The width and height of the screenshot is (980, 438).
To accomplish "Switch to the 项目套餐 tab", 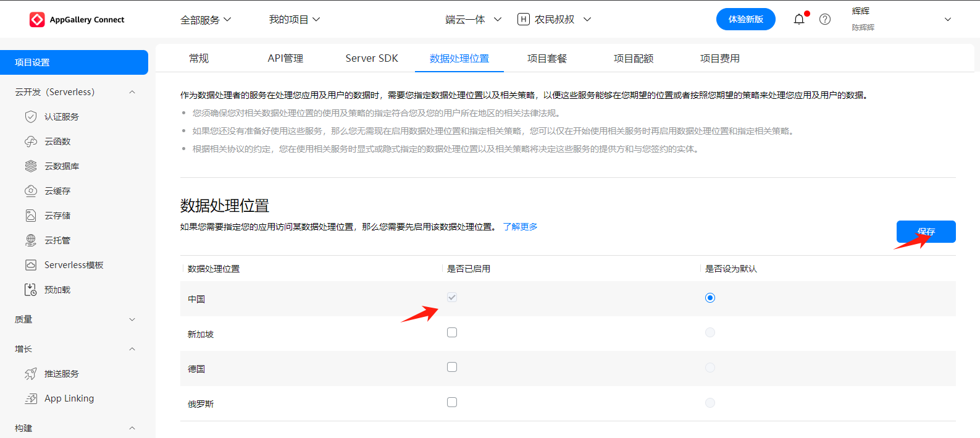I will pos(547,59).
